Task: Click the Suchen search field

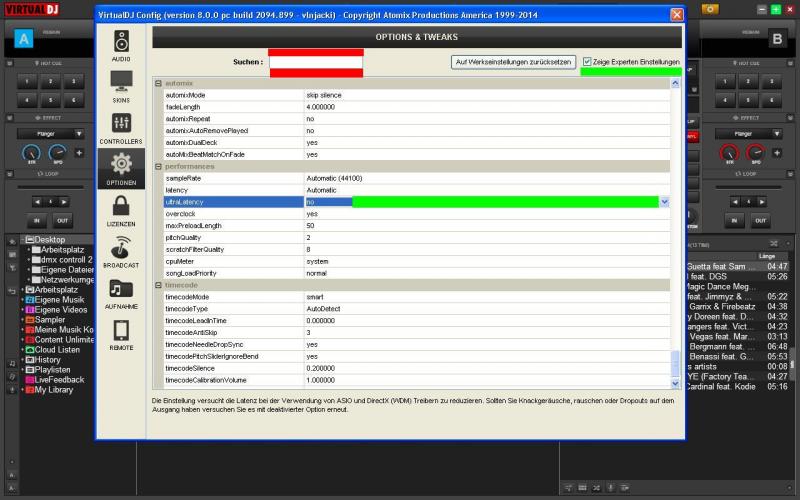Action: tap(316, 62)
